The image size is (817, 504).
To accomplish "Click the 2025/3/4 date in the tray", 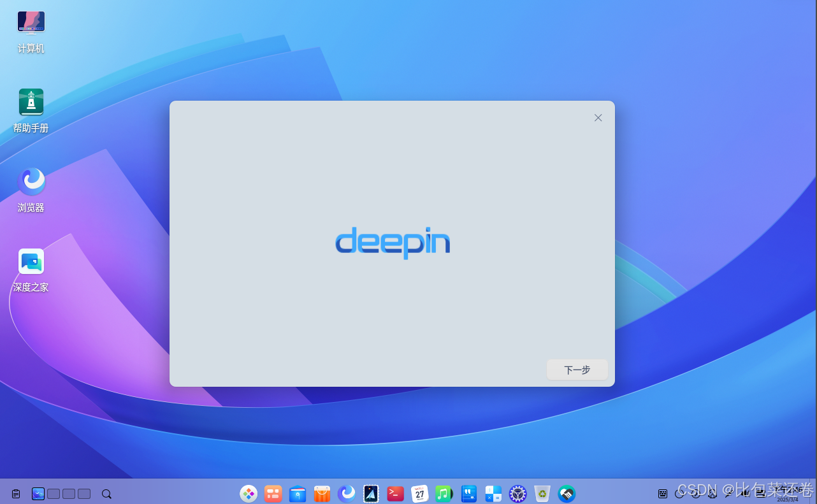I will click(788, 500).
